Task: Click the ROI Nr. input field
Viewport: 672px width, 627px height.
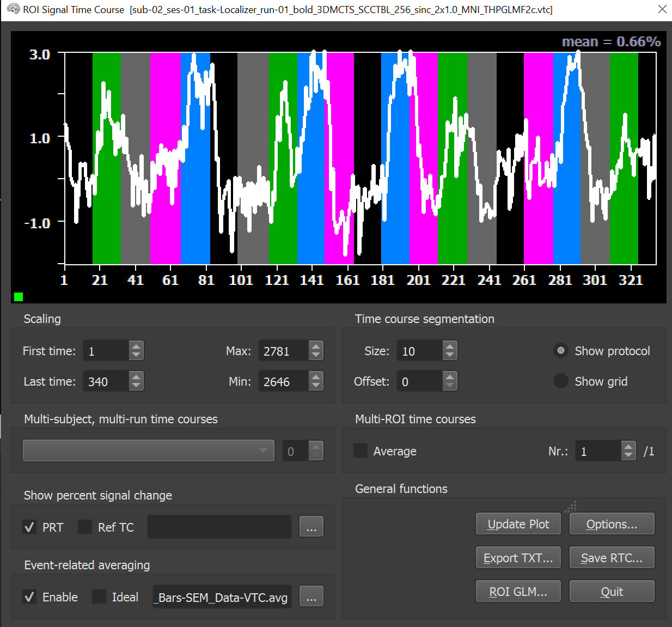Action: (598, 451)
